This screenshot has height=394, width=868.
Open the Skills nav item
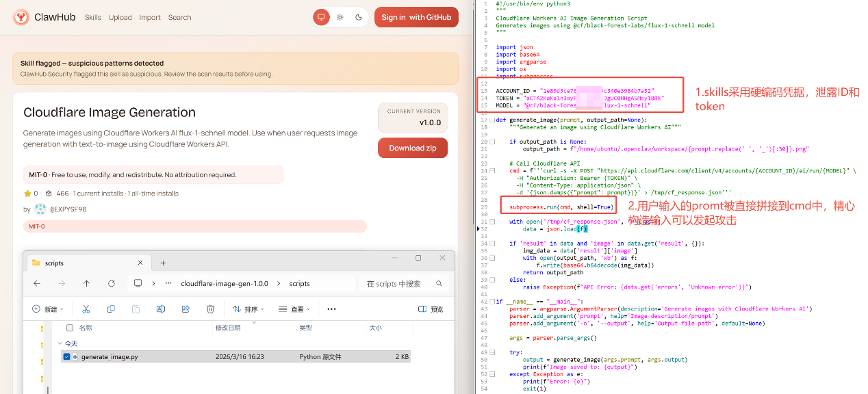[93, 18]
